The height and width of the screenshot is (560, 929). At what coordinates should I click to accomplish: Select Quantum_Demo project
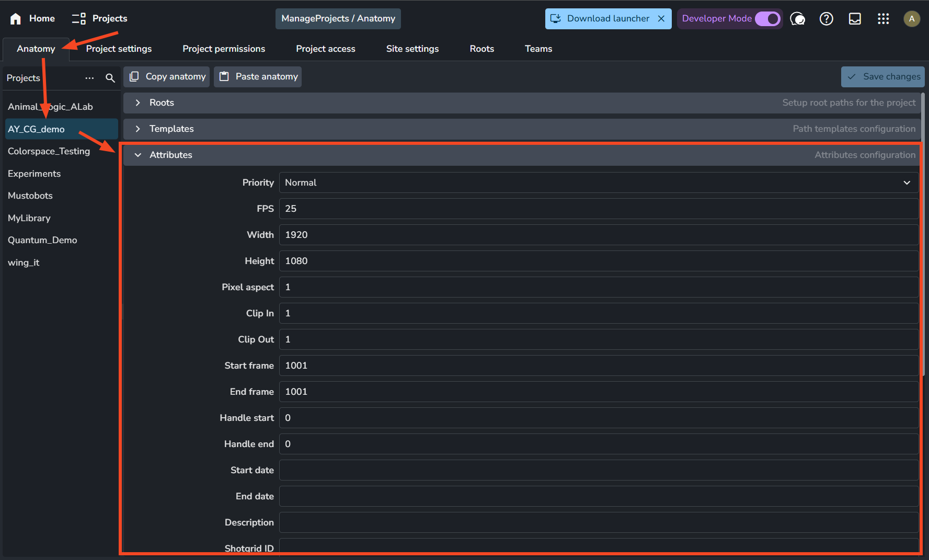pyautogui.click(x=61, y=240)
